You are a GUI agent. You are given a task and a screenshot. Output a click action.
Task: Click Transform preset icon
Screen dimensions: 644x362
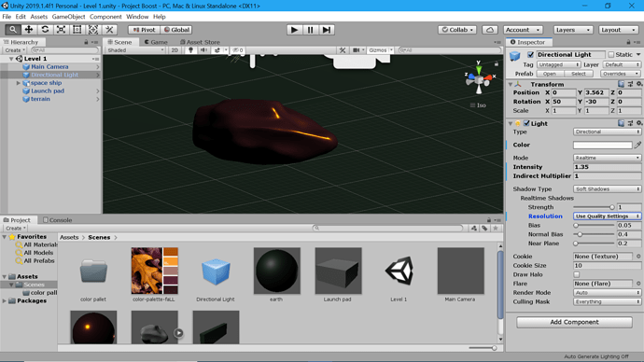coord(630,84)
